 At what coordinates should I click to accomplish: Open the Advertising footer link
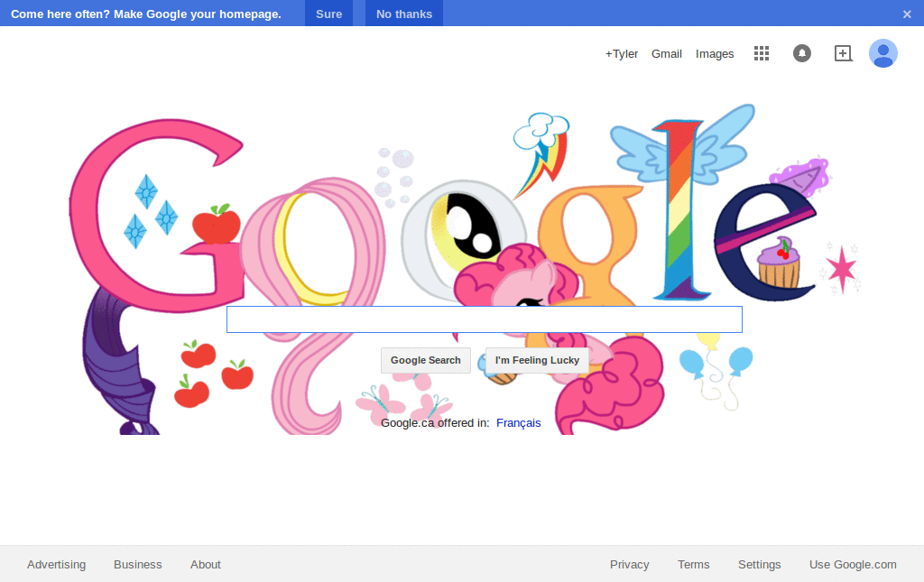point(57,564)
